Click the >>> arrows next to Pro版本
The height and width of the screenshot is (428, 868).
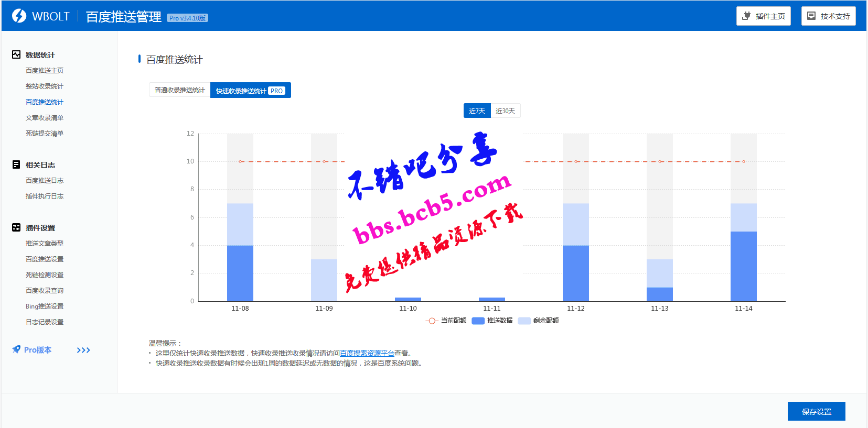(83, 350)
